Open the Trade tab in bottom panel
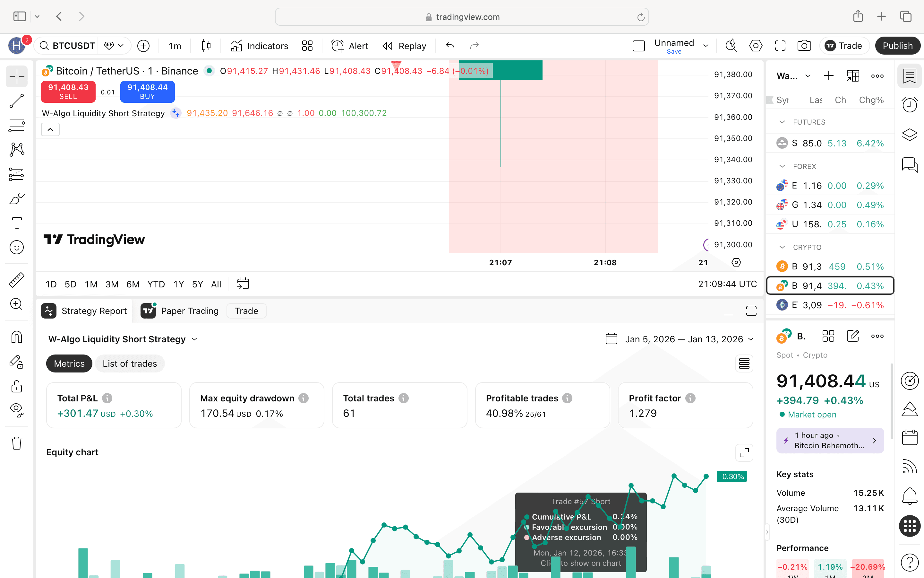This screenshot has height=578, width=924. point(246,311)
